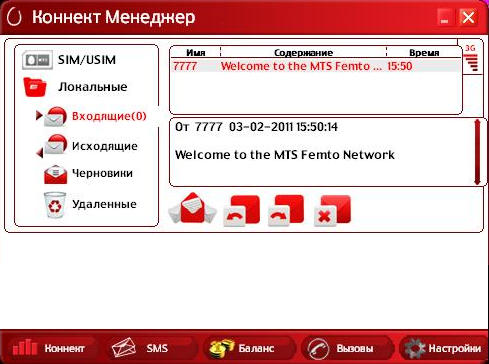Open the Исходящие outgoing folder
The height and width of the screenshot is (364, 489).
(87, 146)
